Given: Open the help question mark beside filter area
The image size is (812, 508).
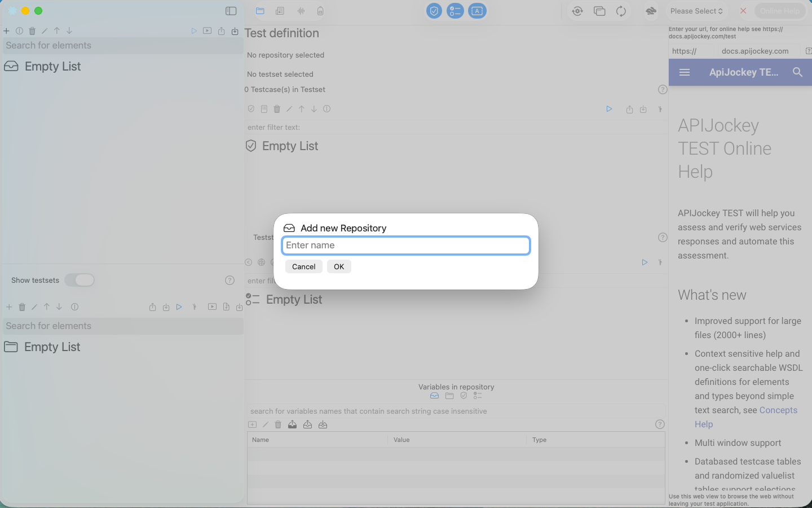Looking at the screenshot, I should [662, 89].
